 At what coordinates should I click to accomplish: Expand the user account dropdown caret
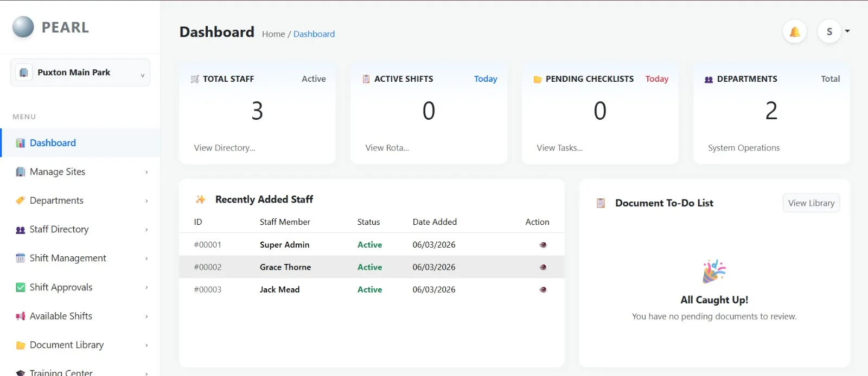point(847,31)
